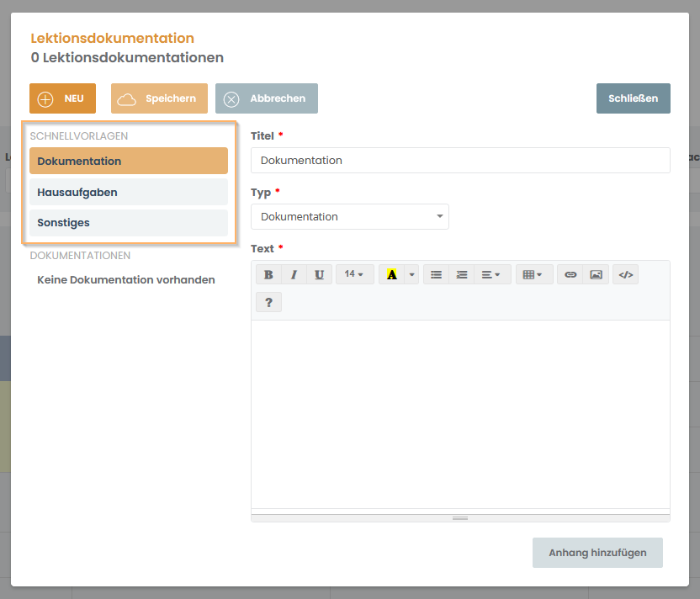Image resolution: width=700 pixels, height=599 pixels.
Task: Select the Hausaufgaben quick template
Action: point(129,192)
